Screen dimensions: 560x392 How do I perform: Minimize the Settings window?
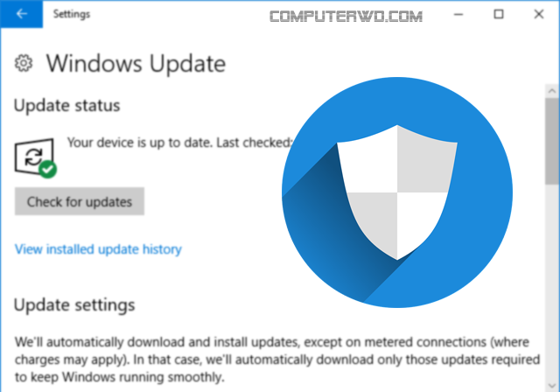click(x=458, y=14)
